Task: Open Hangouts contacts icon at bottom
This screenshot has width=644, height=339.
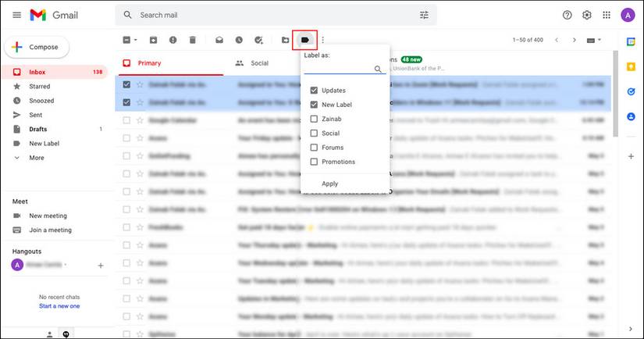Action: click(50, 334)
